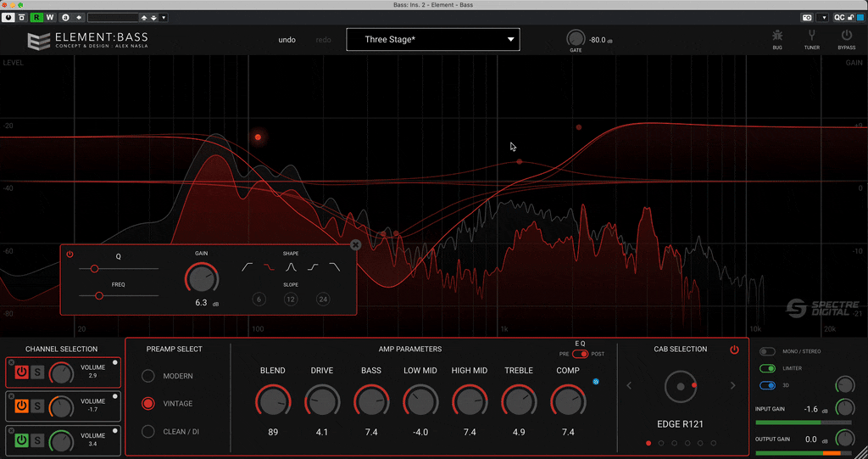Image resolution: width=868 pixels, height=459 pixels.
Task: Click the small blue icon beside Comp
Action: (x=596, y=382)
